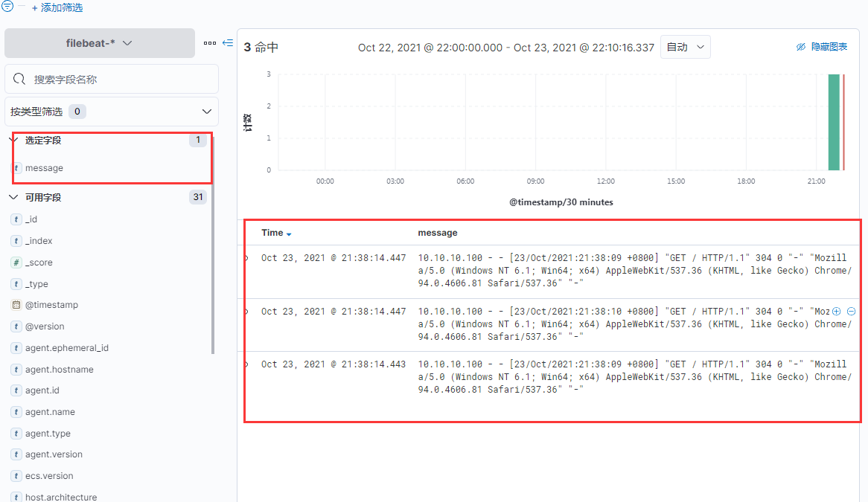The height and width of the screenshot is (502, 868).
Task: Select the @timestamp field
Action: click(x=51, y=305)
